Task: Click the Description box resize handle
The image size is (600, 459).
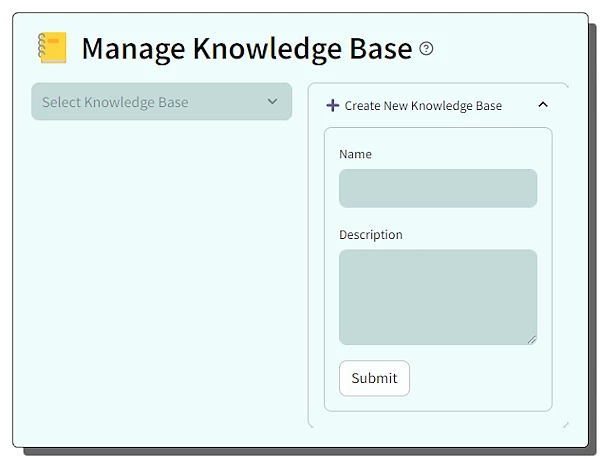Action: 532,340
